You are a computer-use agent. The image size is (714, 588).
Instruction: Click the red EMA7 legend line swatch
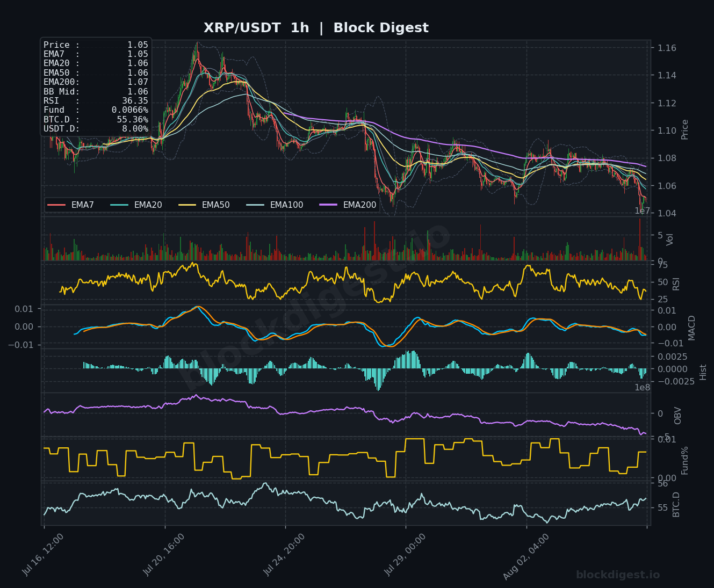click(56, 205)
